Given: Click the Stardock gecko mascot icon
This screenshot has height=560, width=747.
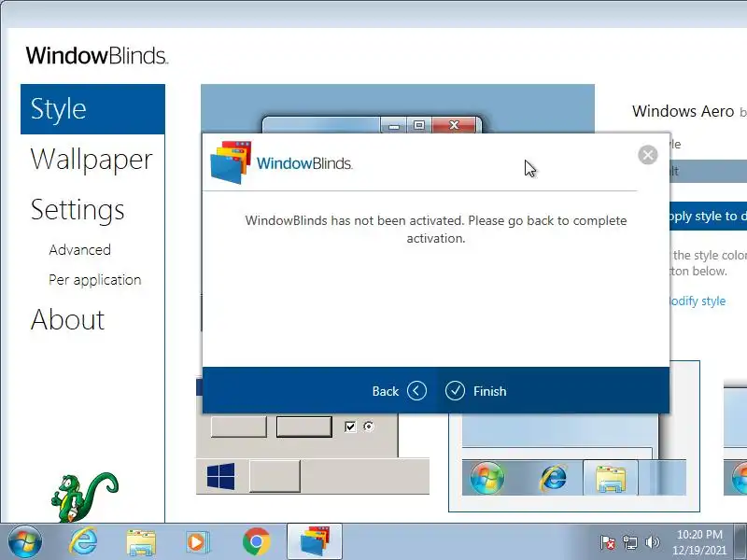Looking at the screenshot, I should tap(84, 497).
